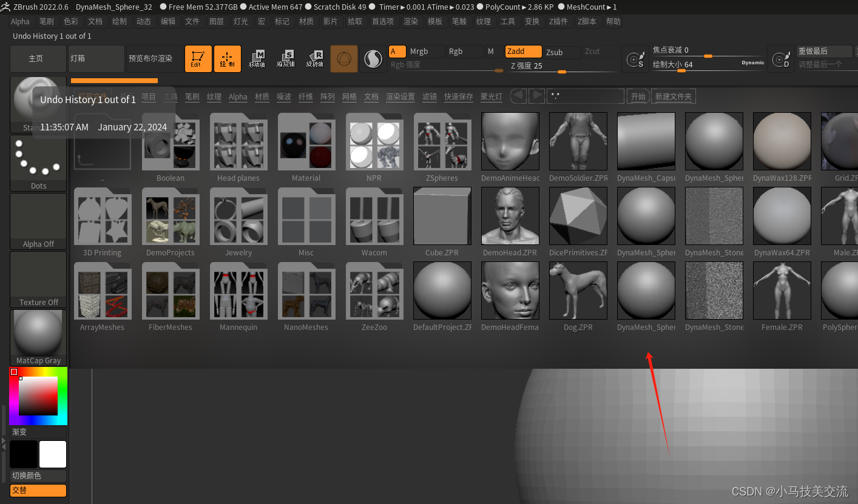This screenshot has width=858, height=504.
Task: Toggle the Gizmo 3D sphere icon
Action: [x=344, y=59]
